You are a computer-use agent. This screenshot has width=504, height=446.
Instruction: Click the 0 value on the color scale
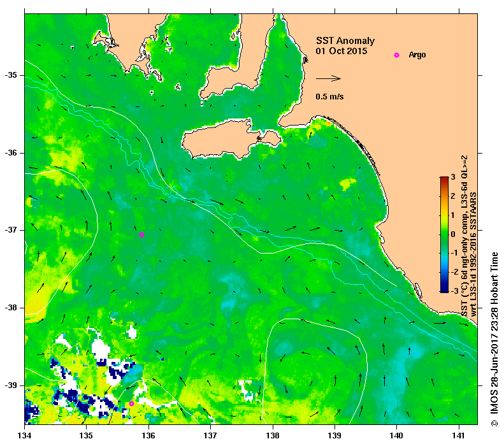tap(453, 234)
